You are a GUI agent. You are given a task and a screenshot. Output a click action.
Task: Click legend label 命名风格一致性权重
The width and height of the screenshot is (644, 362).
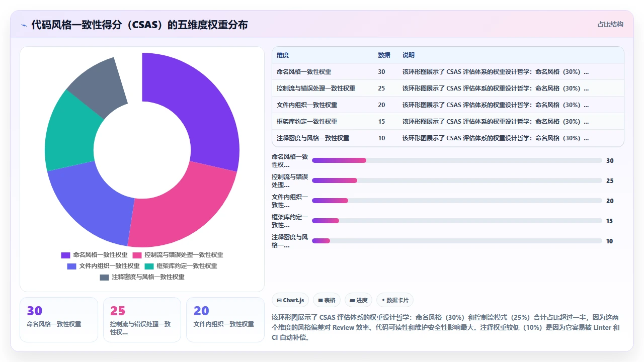tap(100, 255)
